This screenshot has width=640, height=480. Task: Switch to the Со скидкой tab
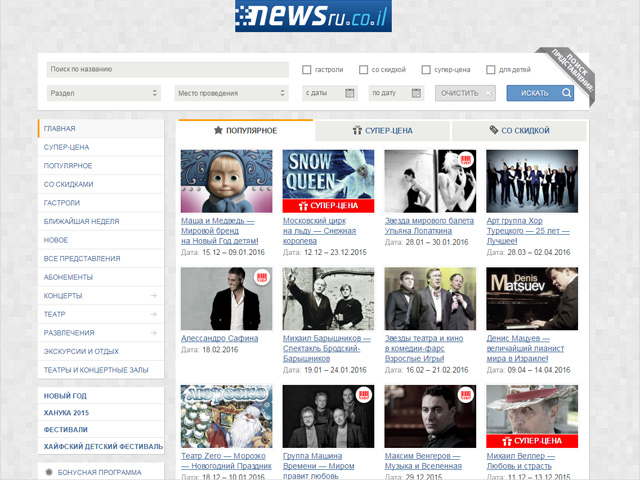519,131
